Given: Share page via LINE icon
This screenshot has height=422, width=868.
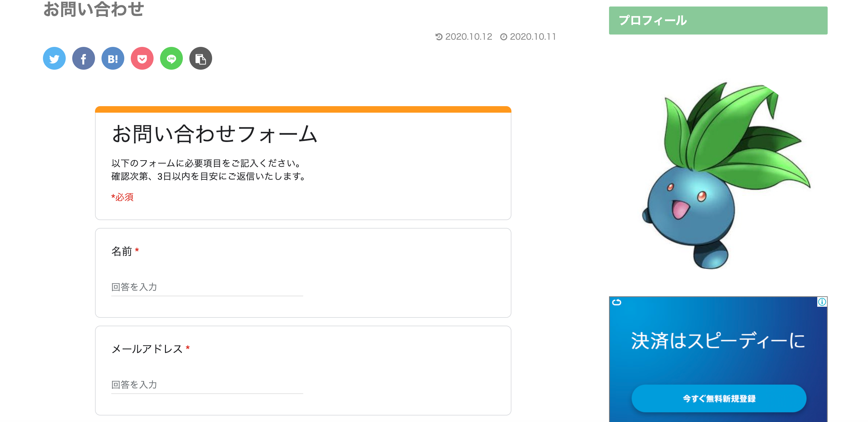Looking at the screenshot, I should click(x=171, y=58).
